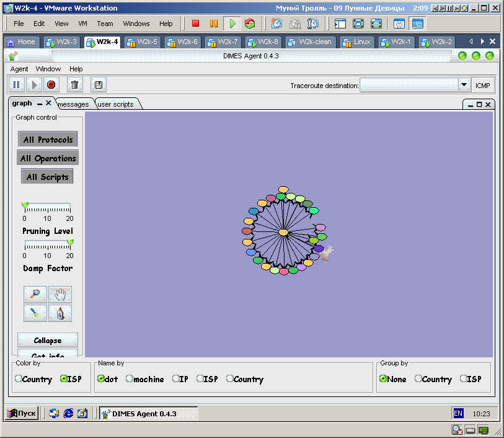Image resolution: width=504 pixels, height=438 pixels.
Task: Click Damp Factor slider thumb
Action: point(70,243)
